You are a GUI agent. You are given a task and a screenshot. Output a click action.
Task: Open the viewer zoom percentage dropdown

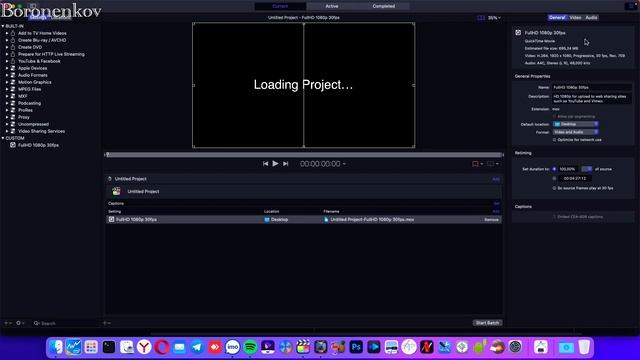(494, 18)
